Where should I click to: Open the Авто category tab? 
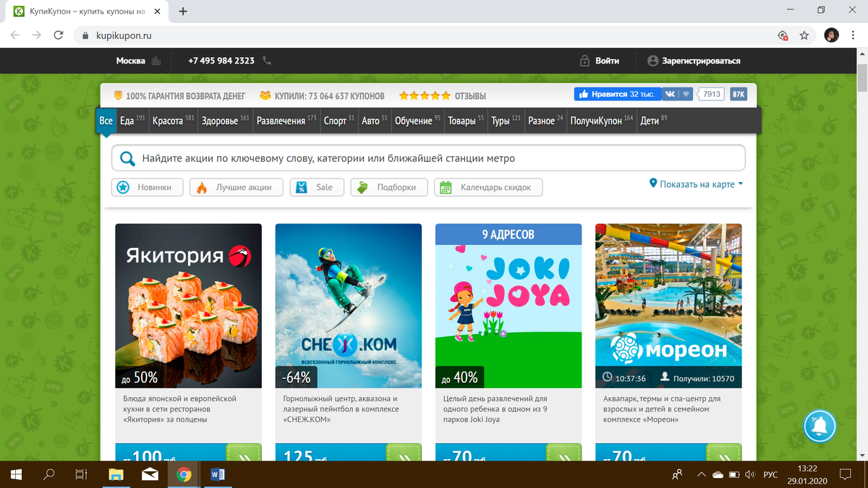[375, 121]
